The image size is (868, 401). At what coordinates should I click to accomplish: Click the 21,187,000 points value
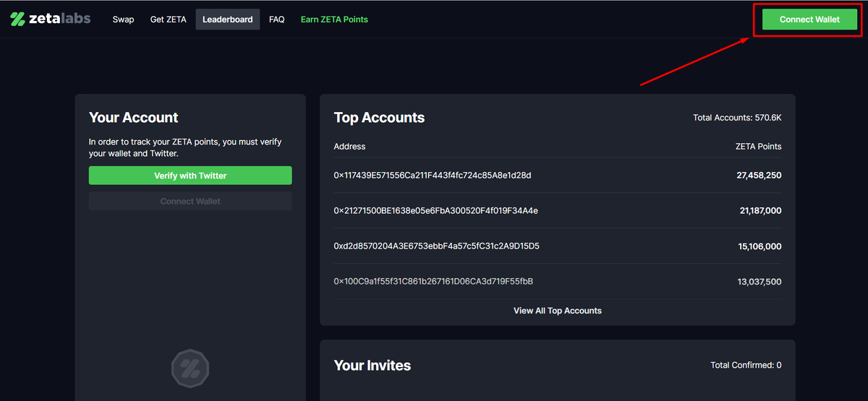pos(759,211)
